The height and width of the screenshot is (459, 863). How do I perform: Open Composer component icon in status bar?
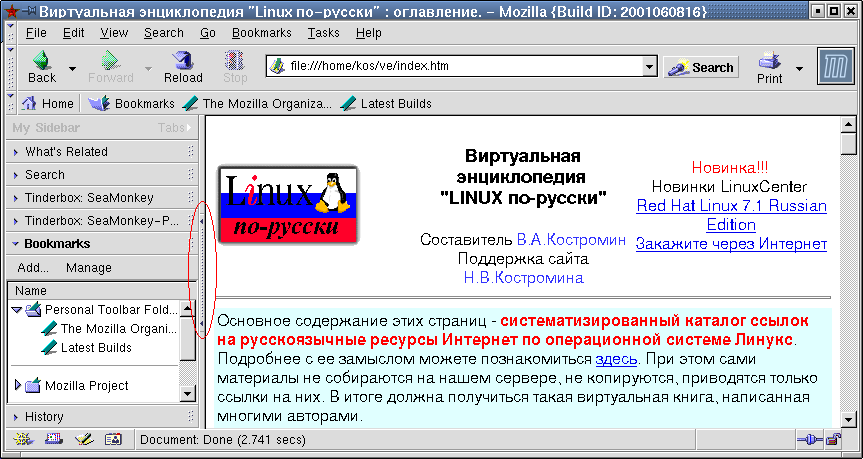tap(84, 439)
